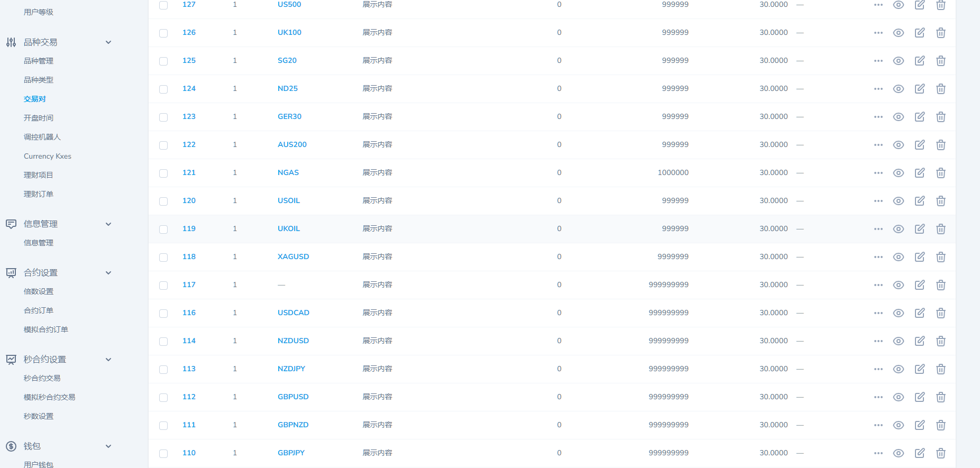Edit the SG20 trading pair row
980x468 pixels.
[x=920, y=61]
